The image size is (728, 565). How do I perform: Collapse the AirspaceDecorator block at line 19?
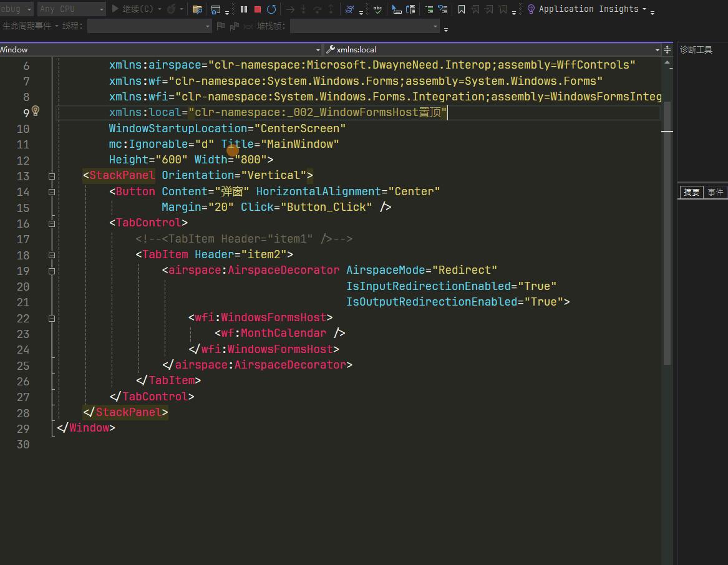52,271
